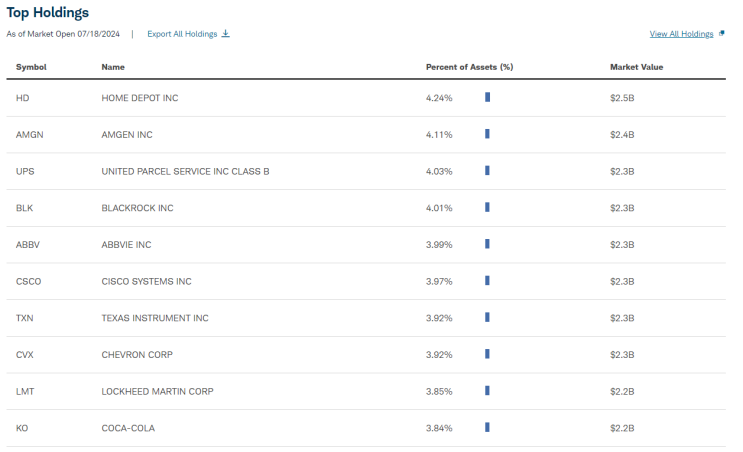Click the download icon beside Export All Holdings
This screenshot has height=452, width=743.
coord(225,34)
